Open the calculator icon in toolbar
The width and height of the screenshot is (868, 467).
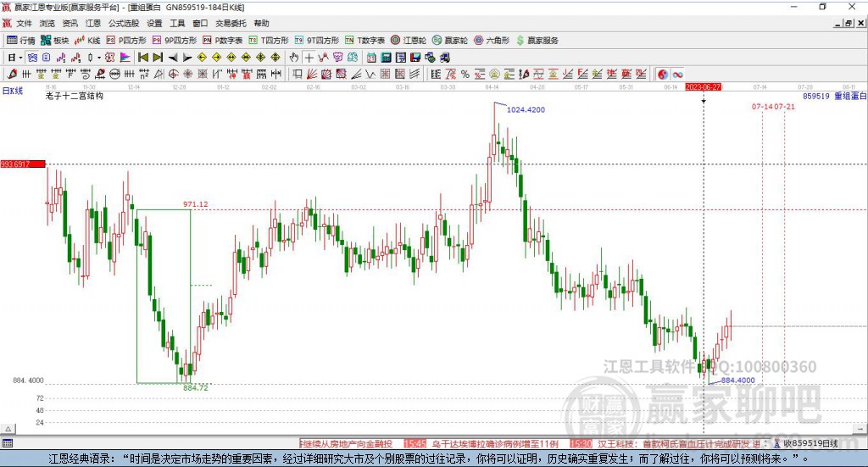[386, 58]
